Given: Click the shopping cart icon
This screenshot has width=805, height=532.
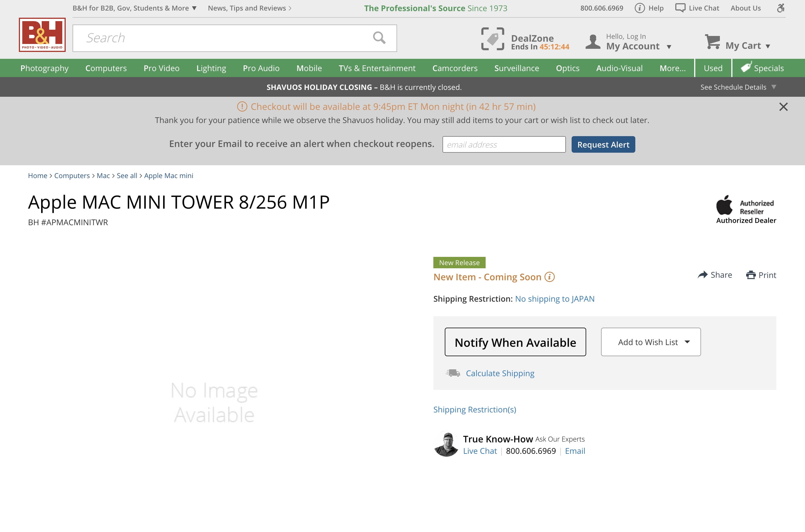Looking at the screenshot, I should (713, 42).
